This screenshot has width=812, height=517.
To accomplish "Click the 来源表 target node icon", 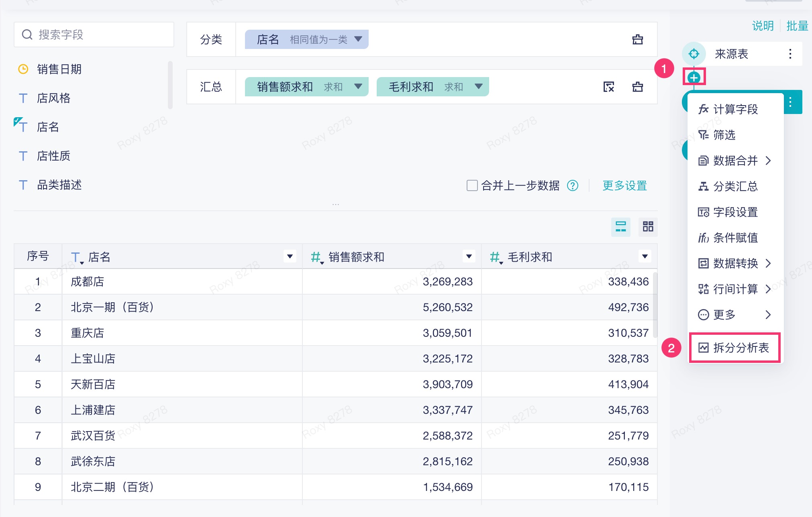I will [694, 54].
